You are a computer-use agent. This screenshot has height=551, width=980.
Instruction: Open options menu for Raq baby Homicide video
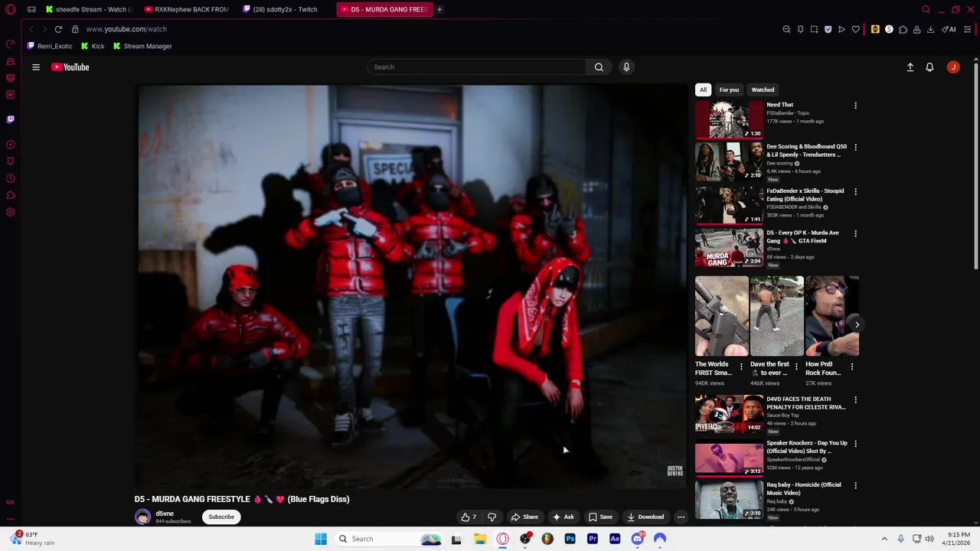[x=855, y=485]
